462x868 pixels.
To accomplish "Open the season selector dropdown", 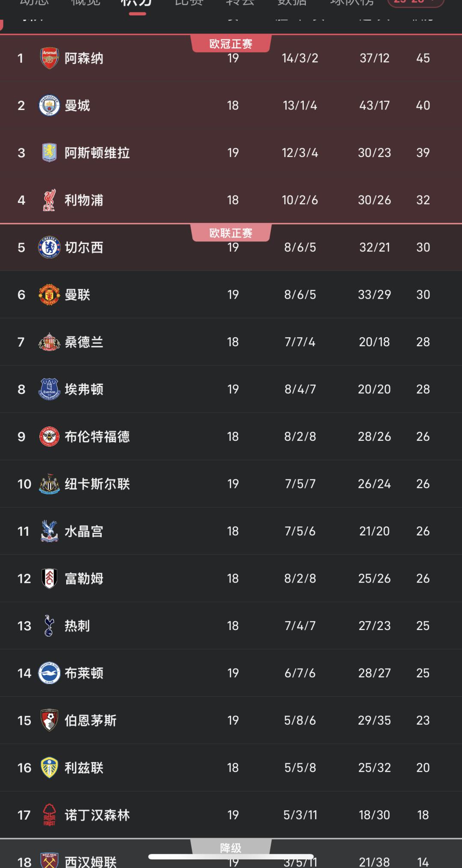I will point(415,3).
